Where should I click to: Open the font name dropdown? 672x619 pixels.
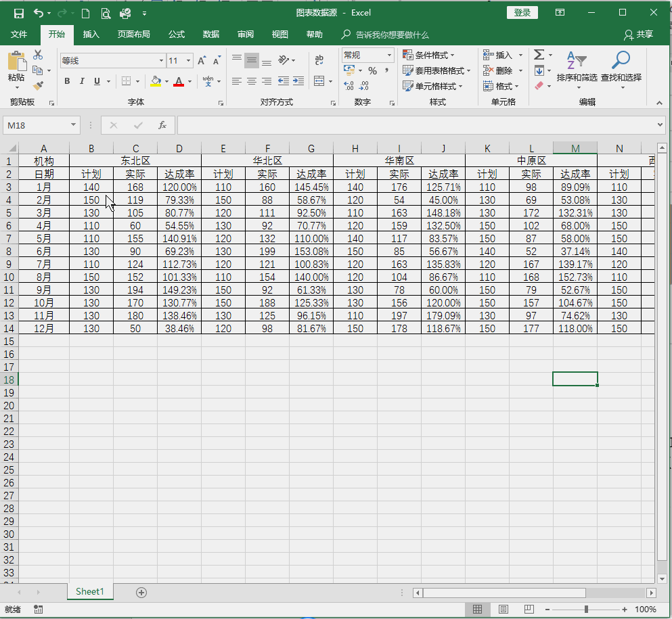(160, 60)
